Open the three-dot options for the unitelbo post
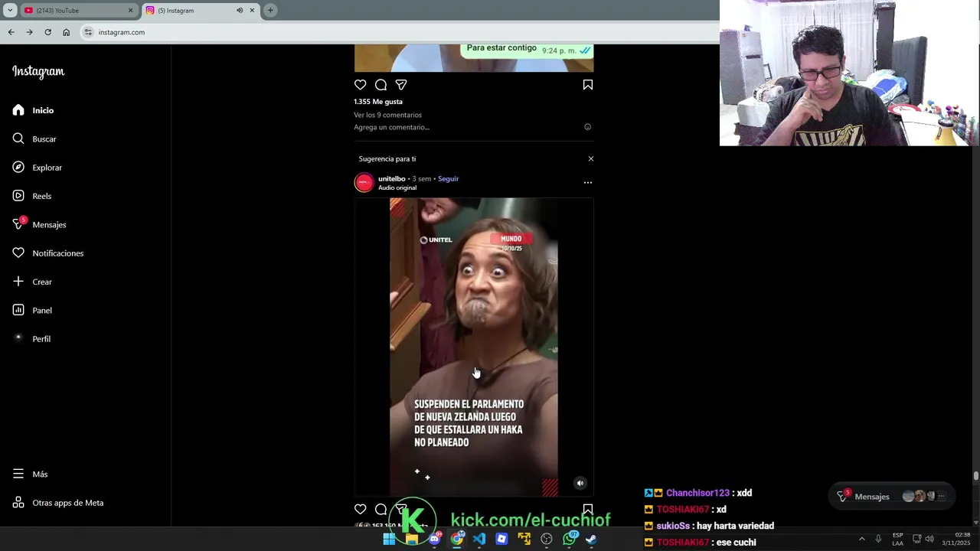Screen dimensions: 980x551 (588, 183)
